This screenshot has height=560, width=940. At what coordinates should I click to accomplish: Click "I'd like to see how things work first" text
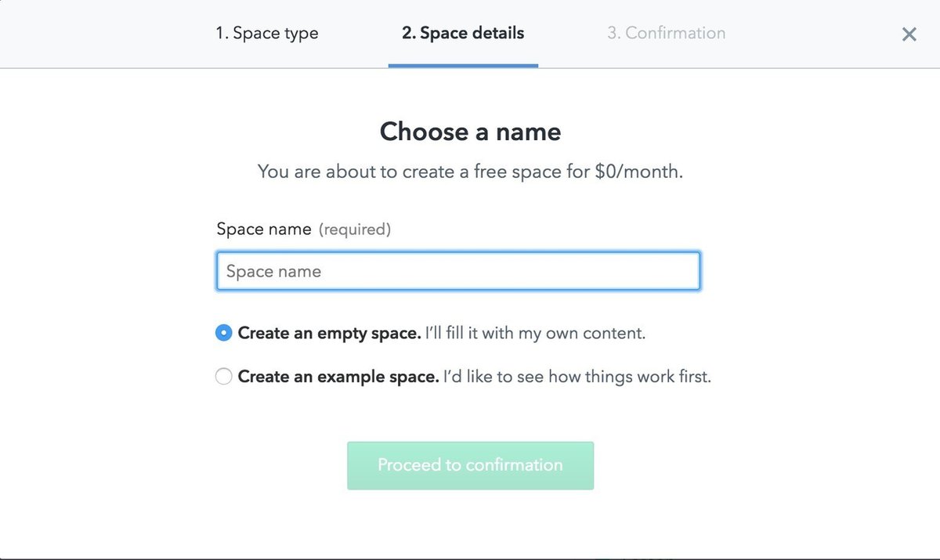577,377
